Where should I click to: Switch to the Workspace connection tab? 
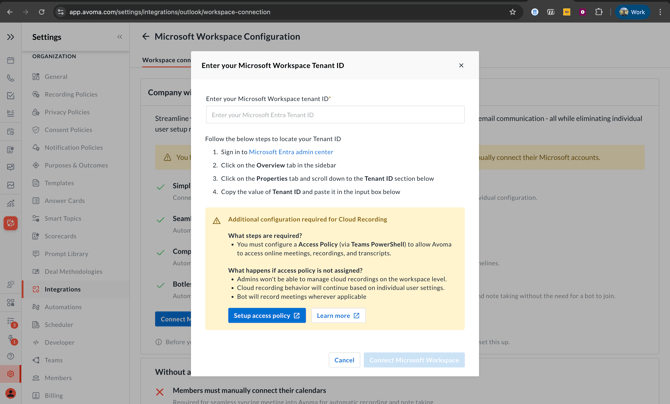[166, 60]
